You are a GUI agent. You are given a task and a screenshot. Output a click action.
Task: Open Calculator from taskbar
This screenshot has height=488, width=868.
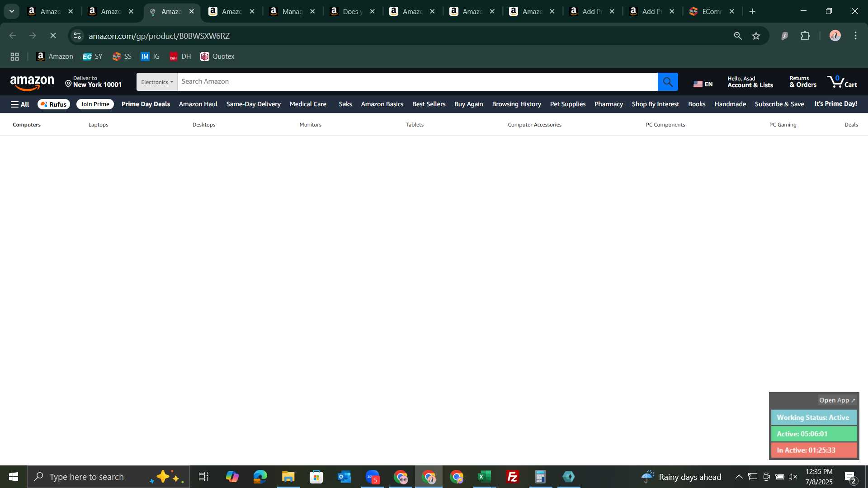(x=541, y=477)
